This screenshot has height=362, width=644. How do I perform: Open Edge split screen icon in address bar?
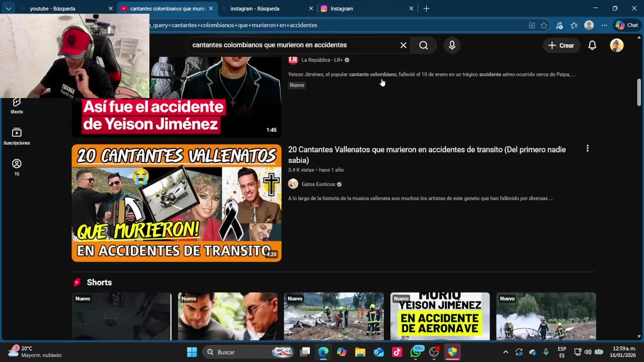coord(532,25)
